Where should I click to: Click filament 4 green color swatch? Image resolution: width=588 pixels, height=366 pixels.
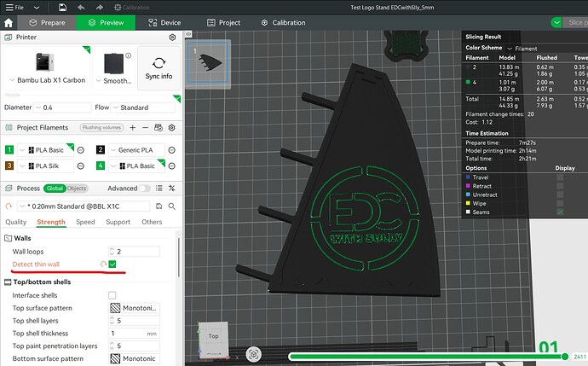point(100,166)
